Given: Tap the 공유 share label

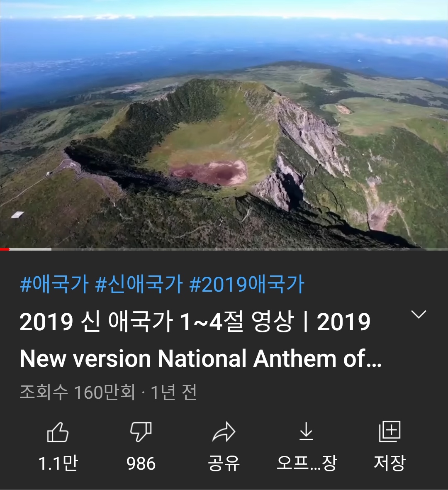Looking at the screenshot, I should 224,463.
